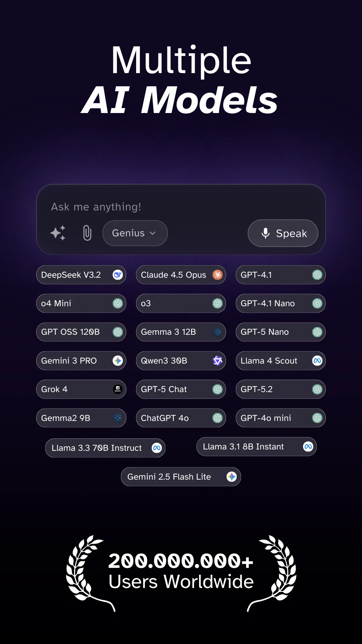This screenshot has height=644, width=362.
Task: Click the sparkle AI stars icon
Action: [x=58, y=233]
